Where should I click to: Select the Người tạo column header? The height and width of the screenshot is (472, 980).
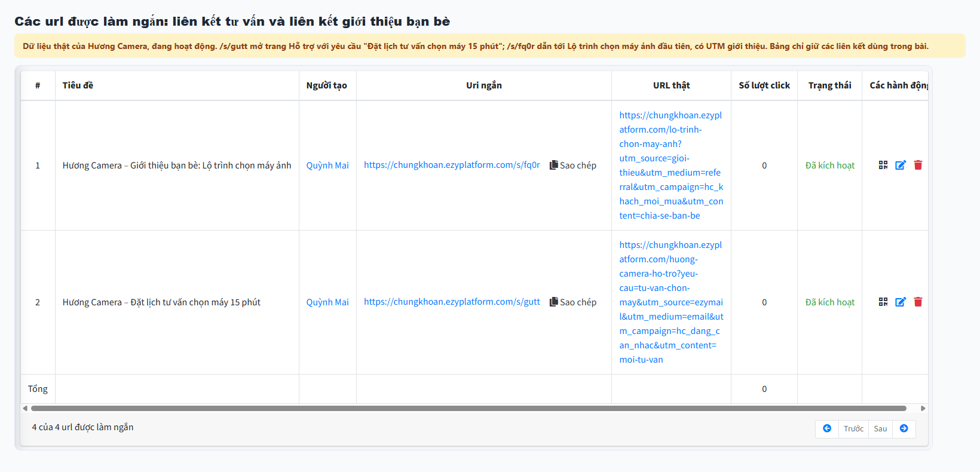coord(326,85)
